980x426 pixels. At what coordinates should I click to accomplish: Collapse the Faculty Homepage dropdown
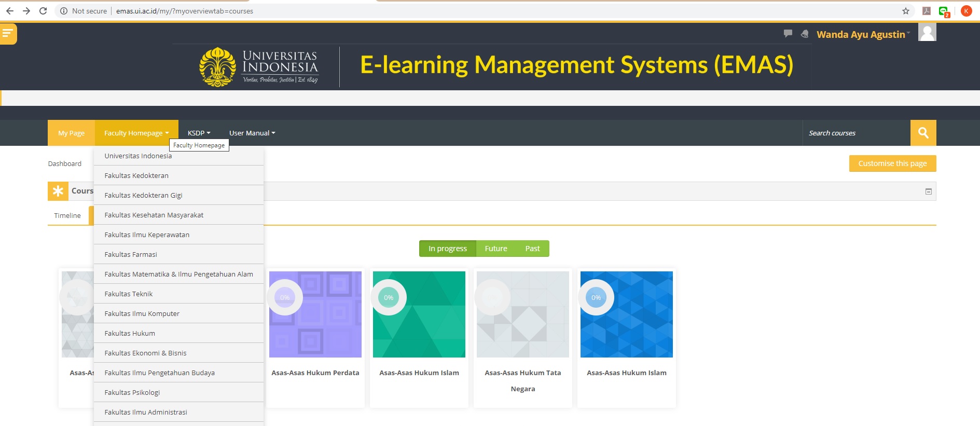coord(136,133)
